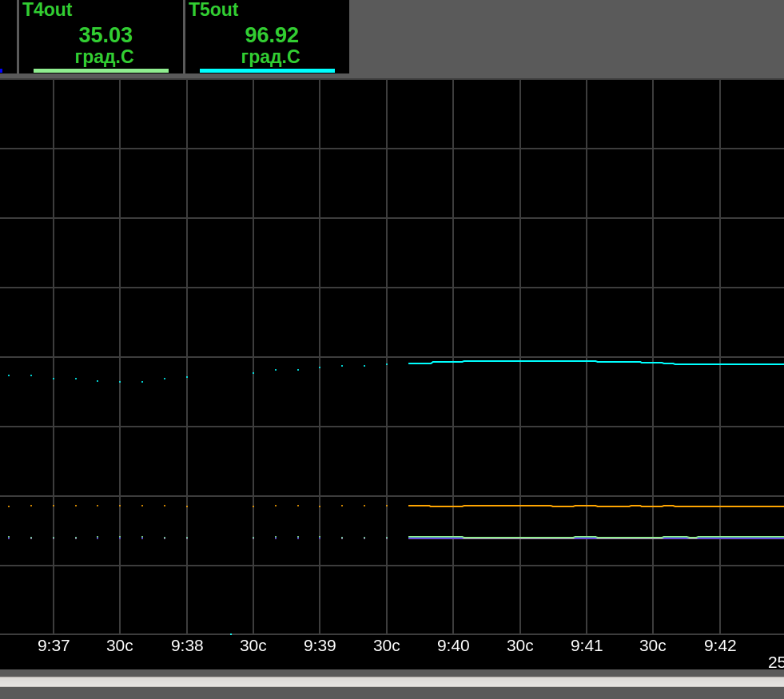Click the град.С unit under 35.03
The width and height of the screenshot is (784, 699).
tap(104, 57)
